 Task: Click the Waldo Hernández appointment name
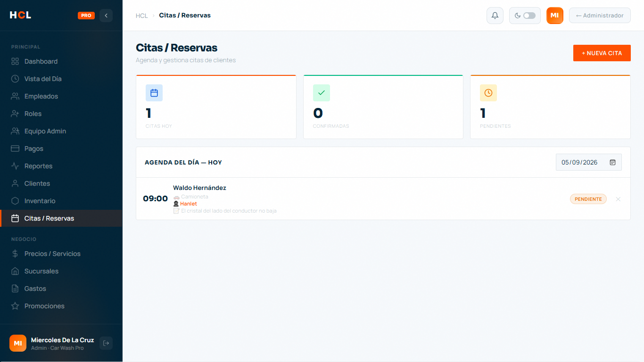(x=199, y=188)
